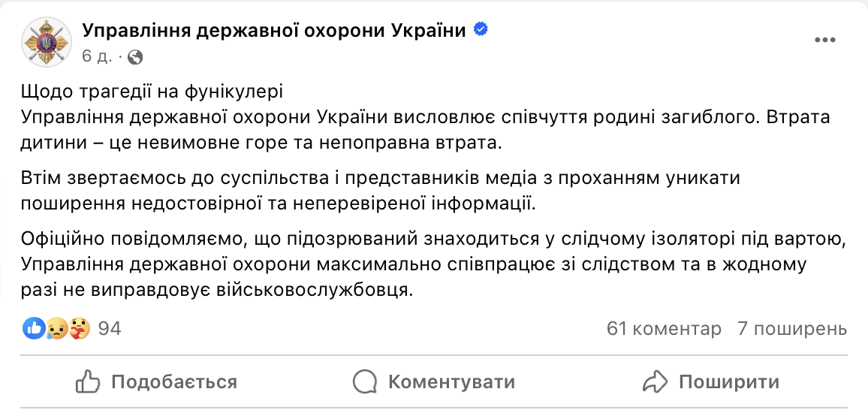Click the blue Like reaction emoji

(35, 328)
